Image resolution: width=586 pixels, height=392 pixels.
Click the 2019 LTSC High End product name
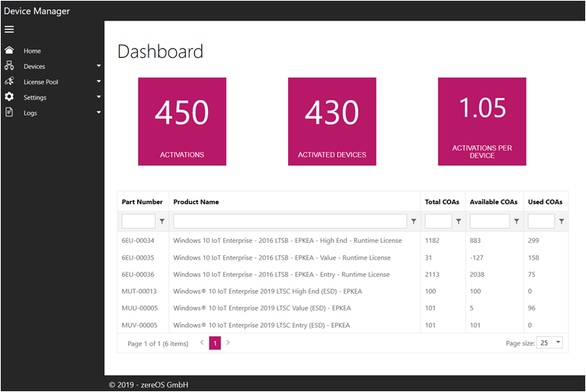tap(267, 292)
